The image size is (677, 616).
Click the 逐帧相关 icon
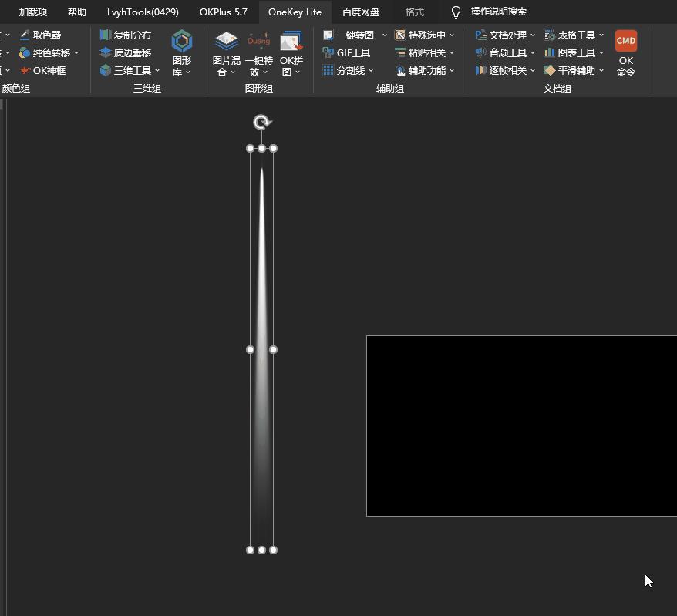point(480,70)
